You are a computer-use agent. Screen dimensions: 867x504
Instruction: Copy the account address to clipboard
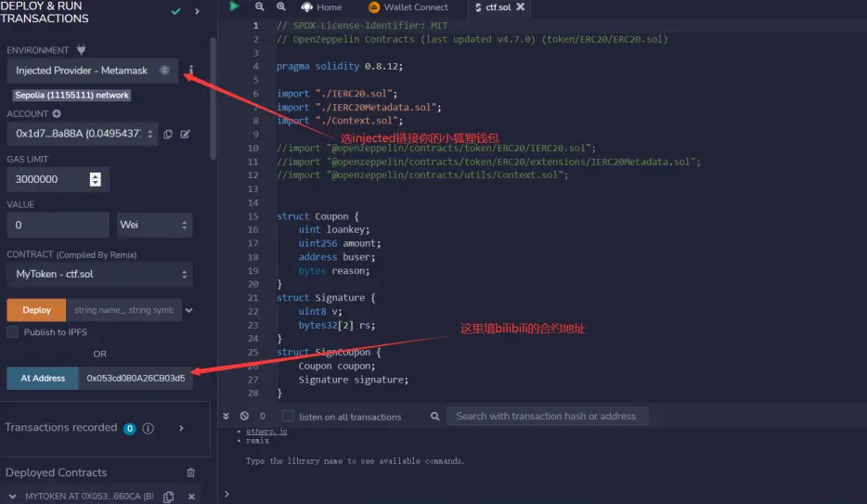[168, 134]
